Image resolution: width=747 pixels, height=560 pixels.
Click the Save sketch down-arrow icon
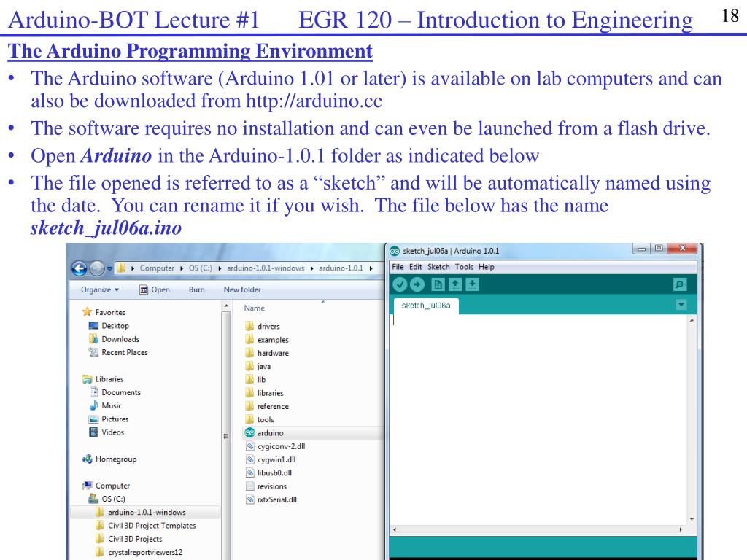tap(472, 285)
